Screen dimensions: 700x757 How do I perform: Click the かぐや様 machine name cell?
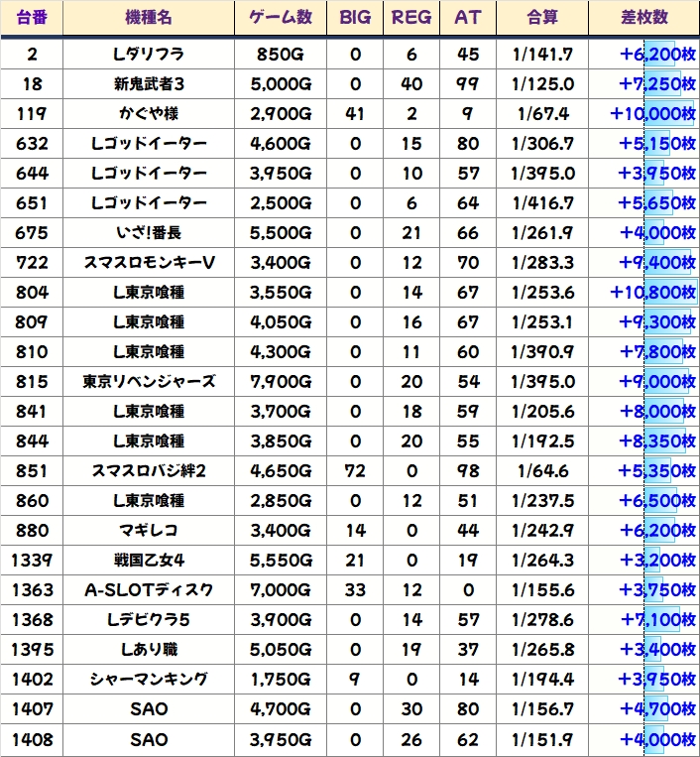(x=149, y=114)
